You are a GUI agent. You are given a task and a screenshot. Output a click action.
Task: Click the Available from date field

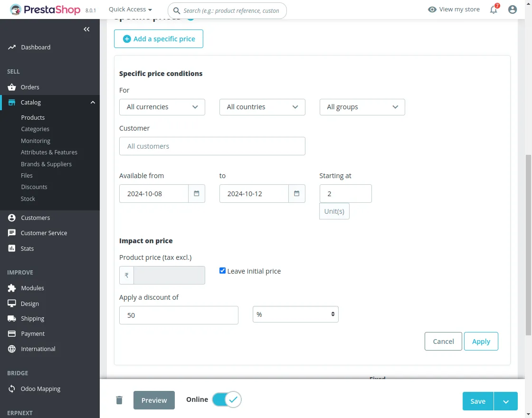click(154, 194)
